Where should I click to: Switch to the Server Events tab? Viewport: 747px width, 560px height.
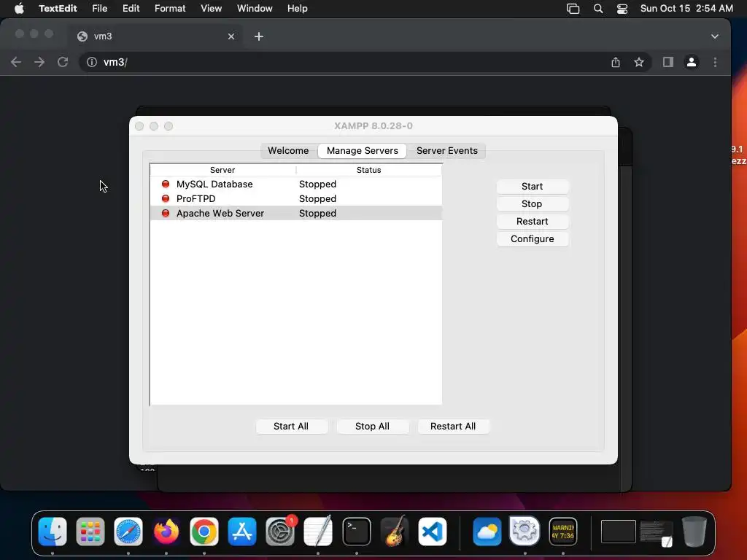click(x=447, y=150)
